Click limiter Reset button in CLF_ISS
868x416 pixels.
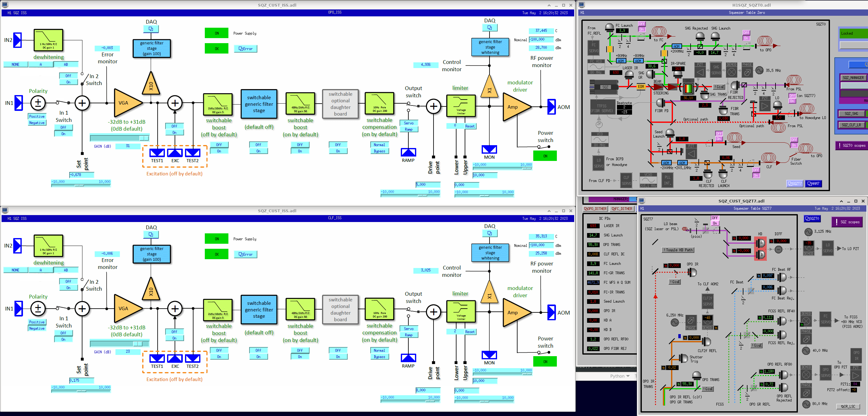coord(470,332)
